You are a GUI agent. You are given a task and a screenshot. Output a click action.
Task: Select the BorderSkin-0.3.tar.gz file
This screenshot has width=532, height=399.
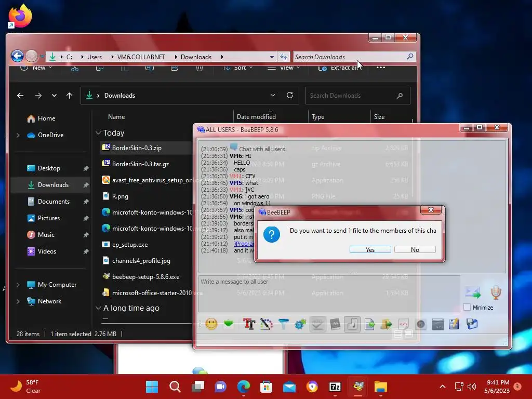(140, 164)
